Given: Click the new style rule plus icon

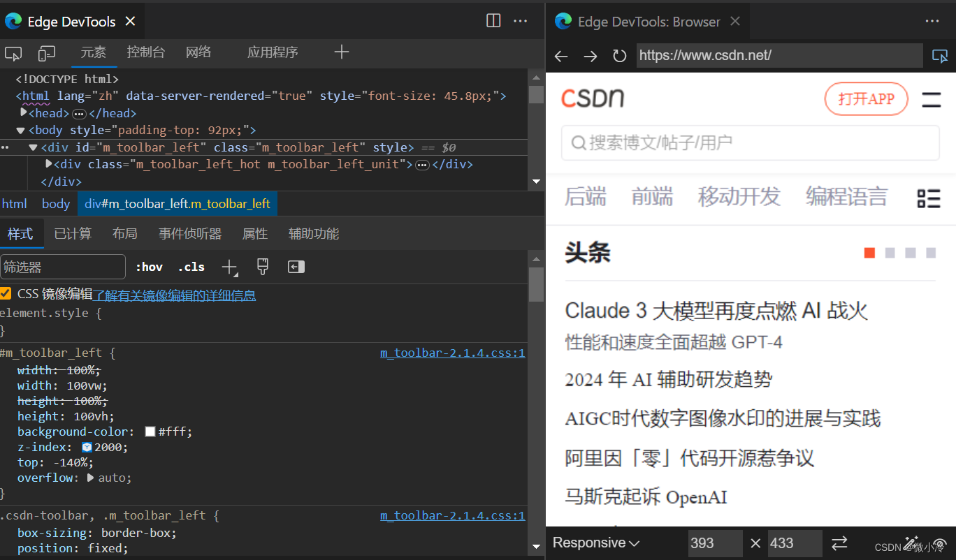Looking at the screenshot, I should coord(229,267).
